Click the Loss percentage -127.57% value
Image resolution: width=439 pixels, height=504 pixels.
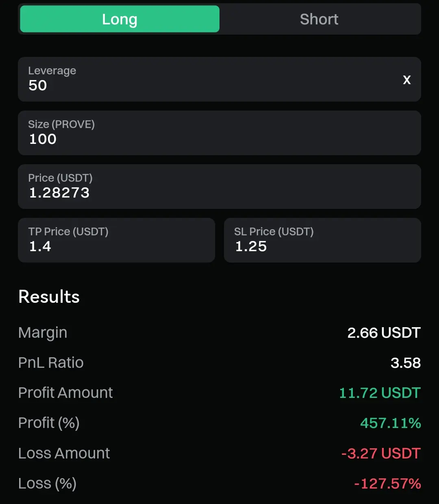(388, 484)
